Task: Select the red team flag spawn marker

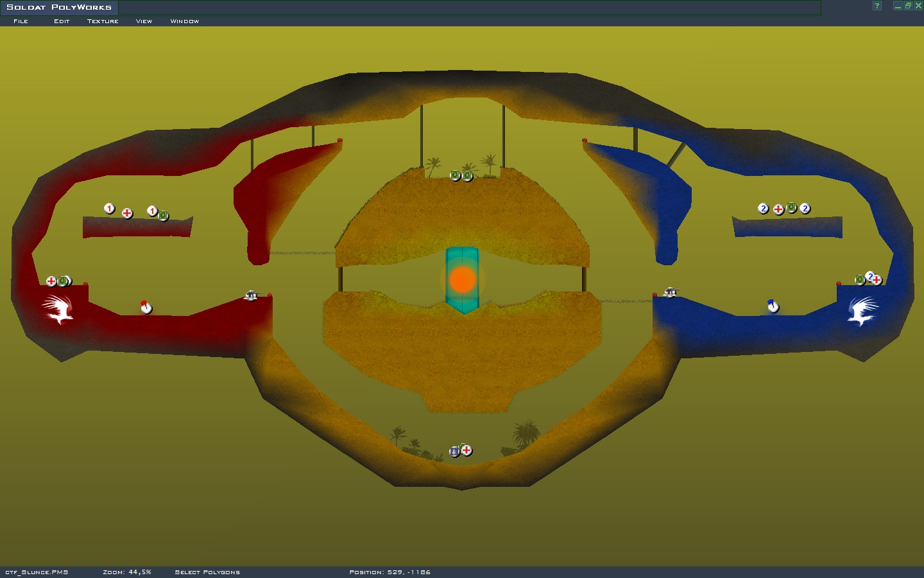Action: coord(146,308)
